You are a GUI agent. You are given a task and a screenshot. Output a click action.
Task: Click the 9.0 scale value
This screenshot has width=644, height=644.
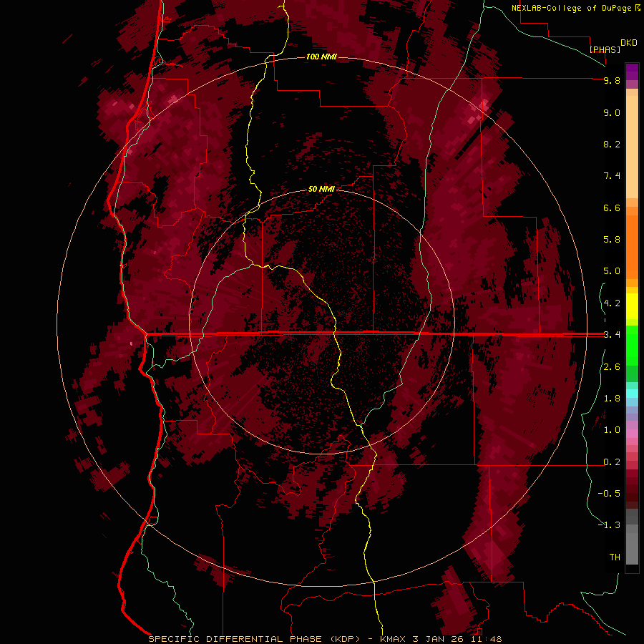click(612, 112)
